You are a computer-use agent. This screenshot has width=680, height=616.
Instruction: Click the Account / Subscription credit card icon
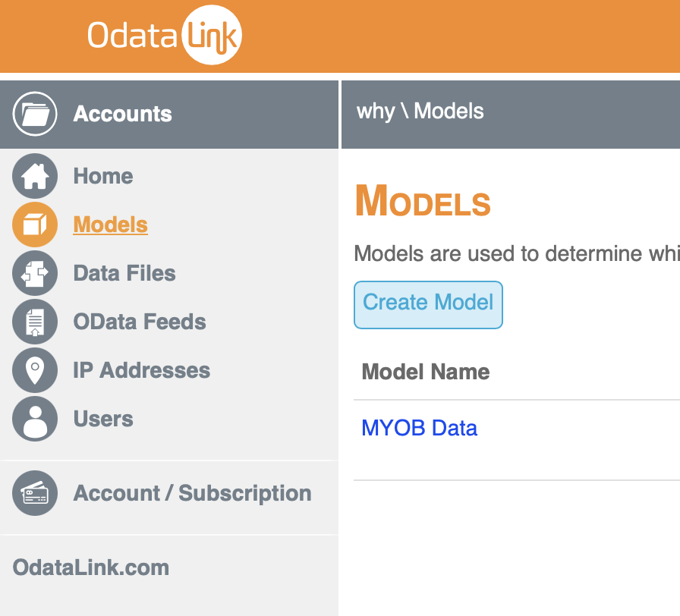[35, 493]
